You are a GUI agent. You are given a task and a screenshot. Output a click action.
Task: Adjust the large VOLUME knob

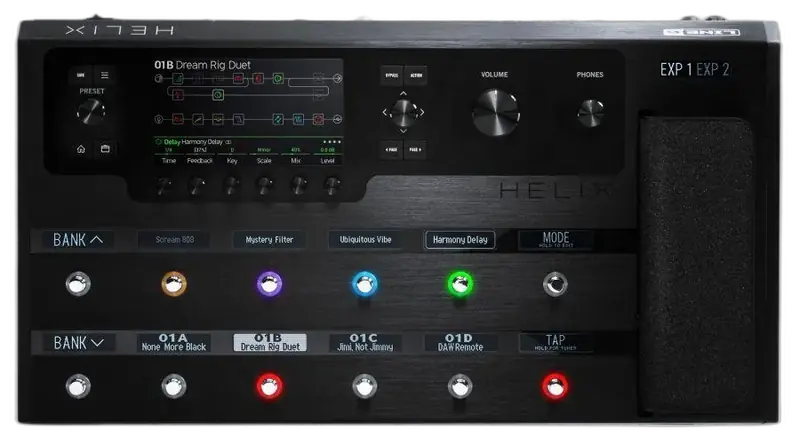pyautogui.click(x=495, y=113)
